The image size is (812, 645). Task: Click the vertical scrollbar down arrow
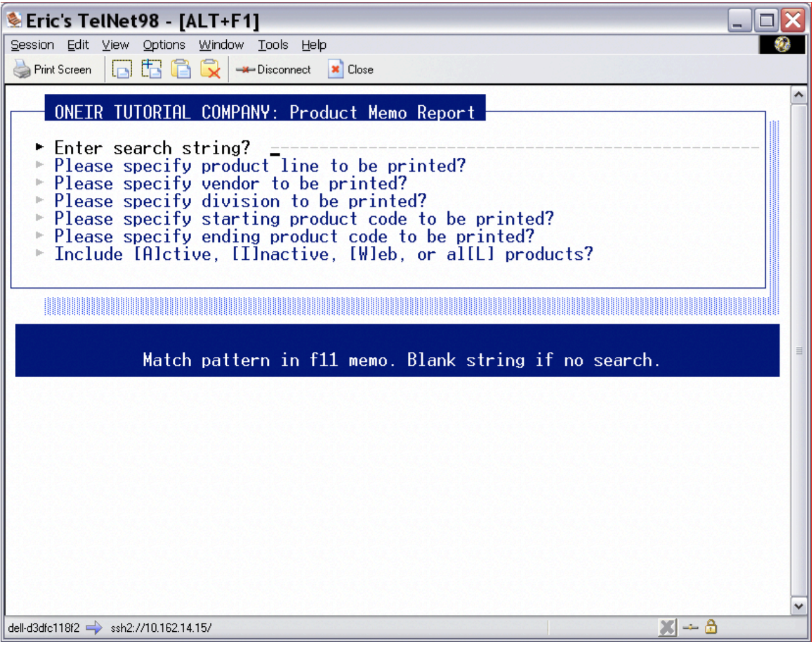click(x=798, y=606)
